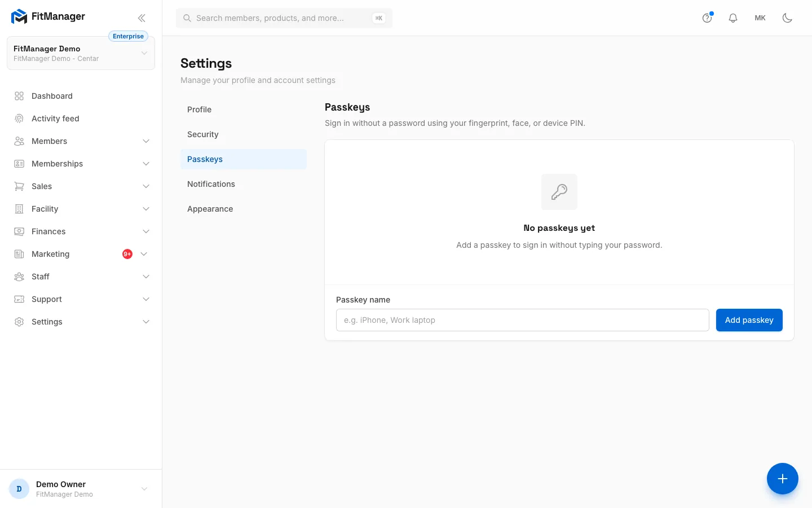This screenshot has height=508, width=812.
Task: Expand the Staff submenu chevron
Action: [146, 277]
